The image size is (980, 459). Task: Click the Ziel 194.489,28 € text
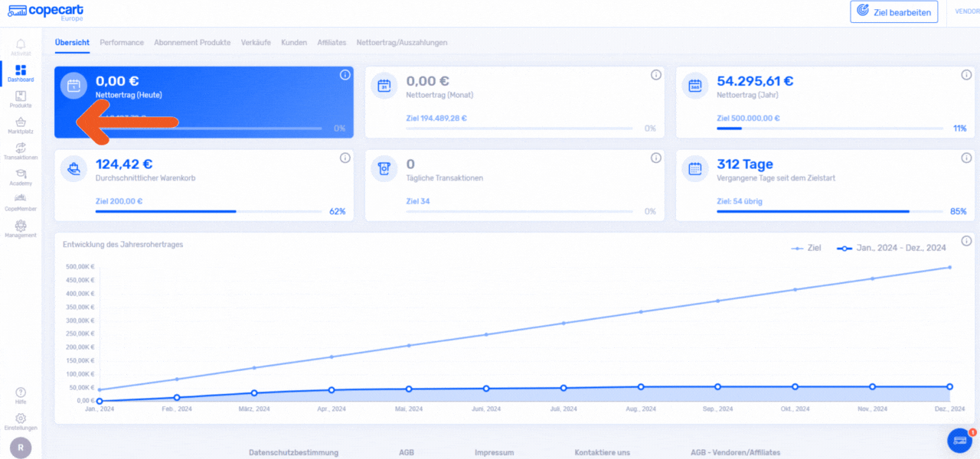click(436, 119)
